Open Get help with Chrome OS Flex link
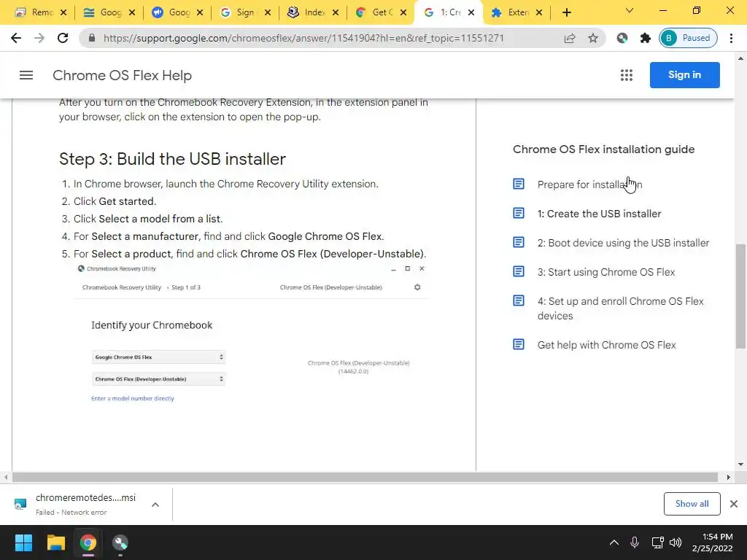 pyautogui.click(x=606, y=345)
